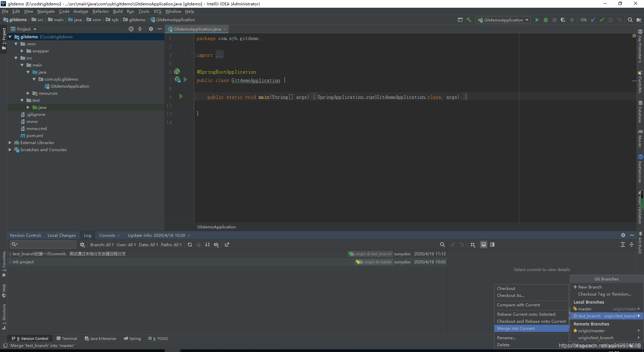Start debugging with the bug icon
This screenshot has width=644, height=352.
point(546,20)
